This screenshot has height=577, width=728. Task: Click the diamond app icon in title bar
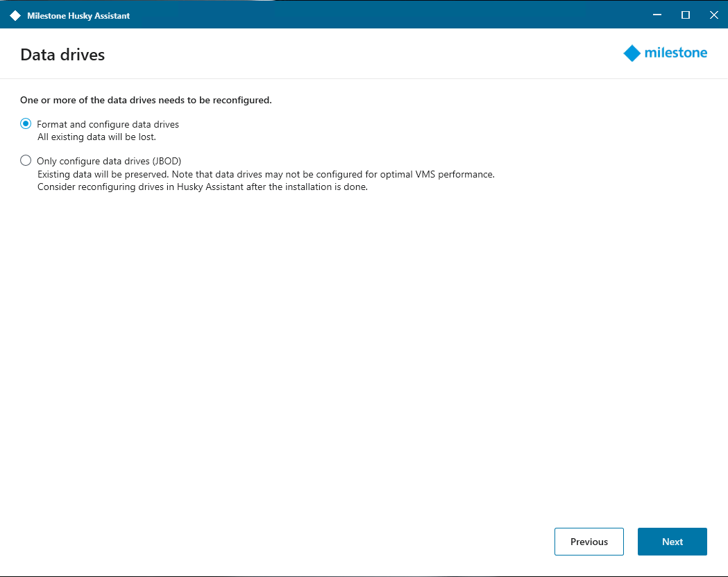(x=15, y=15)
